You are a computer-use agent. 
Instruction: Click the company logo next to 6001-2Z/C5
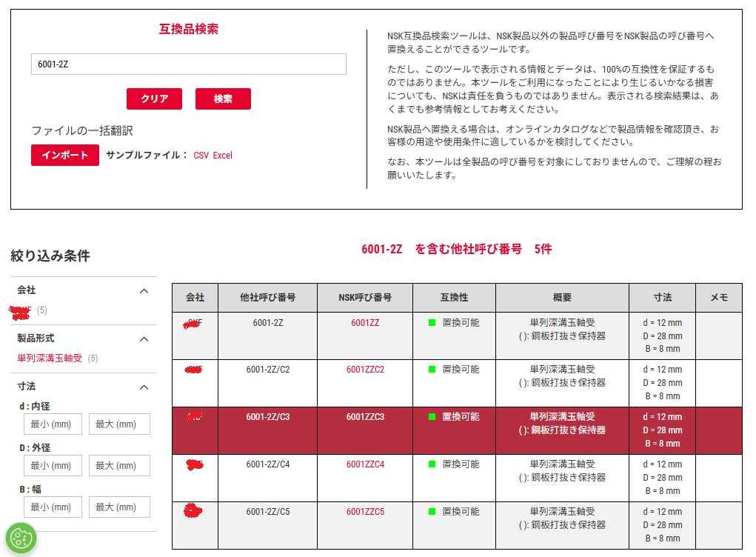tap(194, 511)
